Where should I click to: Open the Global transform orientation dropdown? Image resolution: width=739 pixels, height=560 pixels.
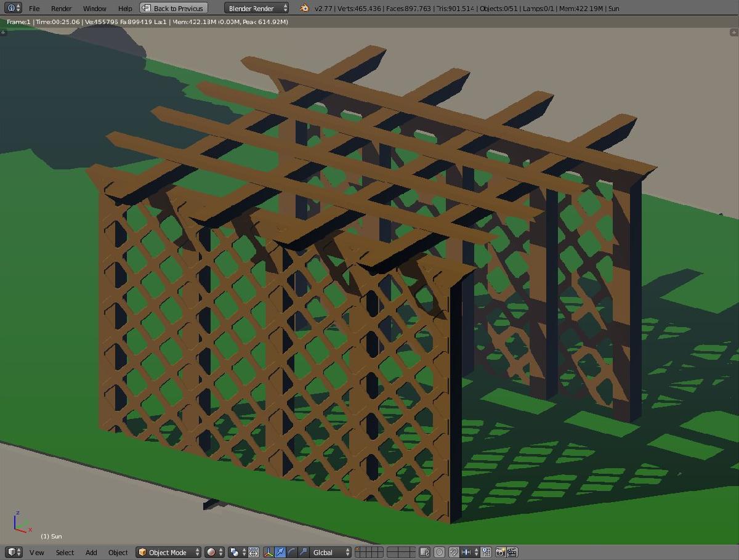330,553
